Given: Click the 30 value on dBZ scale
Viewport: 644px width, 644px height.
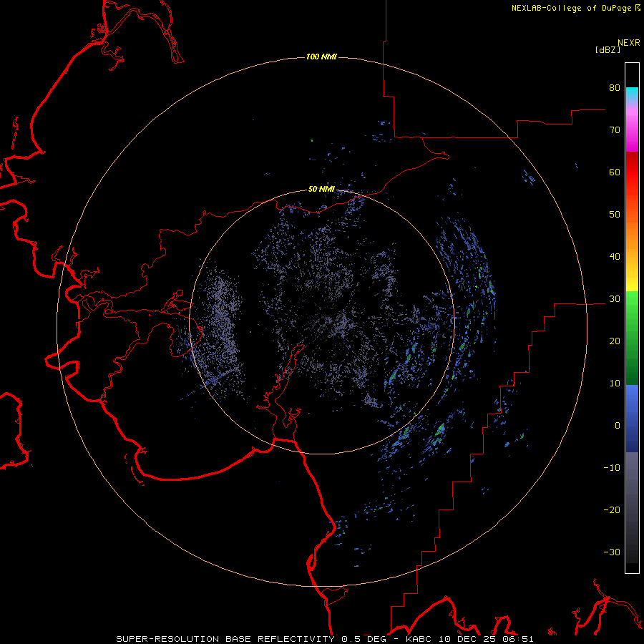Looking at the screenshot, I should point(615,299).
